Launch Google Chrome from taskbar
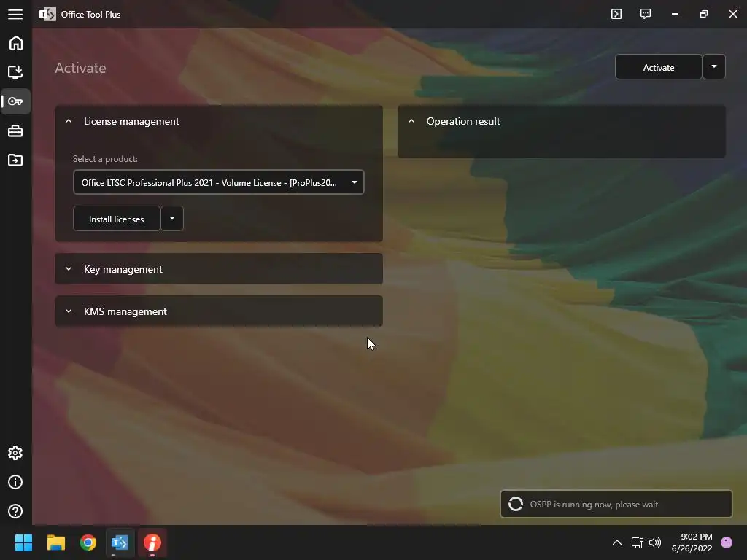The height and width of the screenshot is (560, 747). [88, 542]
